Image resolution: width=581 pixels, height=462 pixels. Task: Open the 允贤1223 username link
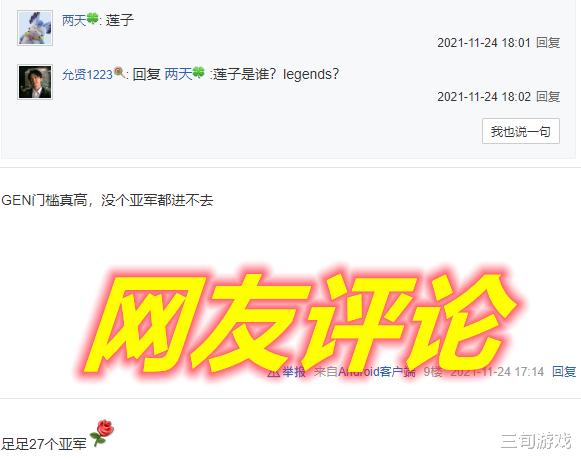(87, 74)
